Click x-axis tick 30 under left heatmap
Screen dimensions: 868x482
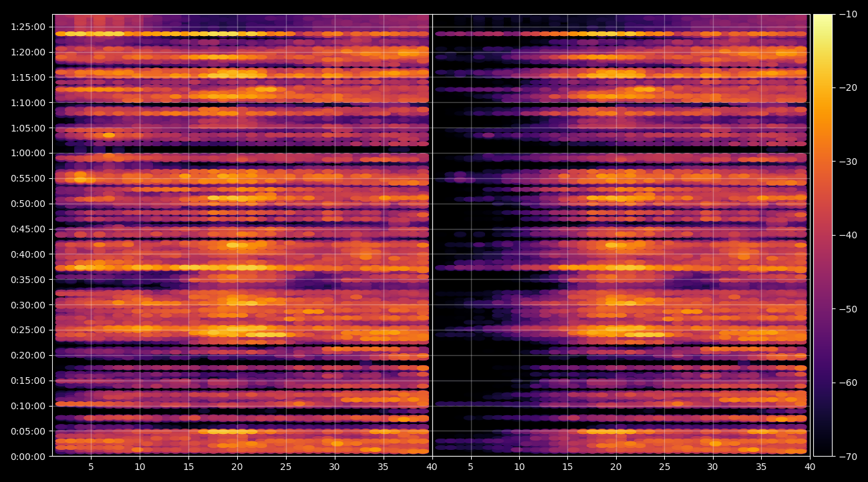335,467
